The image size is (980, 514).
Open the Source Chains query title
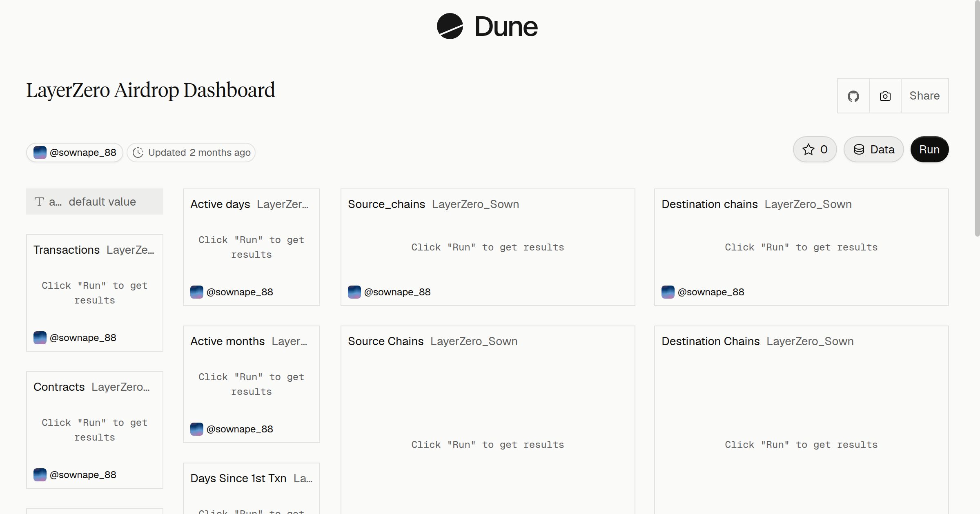click(386, 341)
